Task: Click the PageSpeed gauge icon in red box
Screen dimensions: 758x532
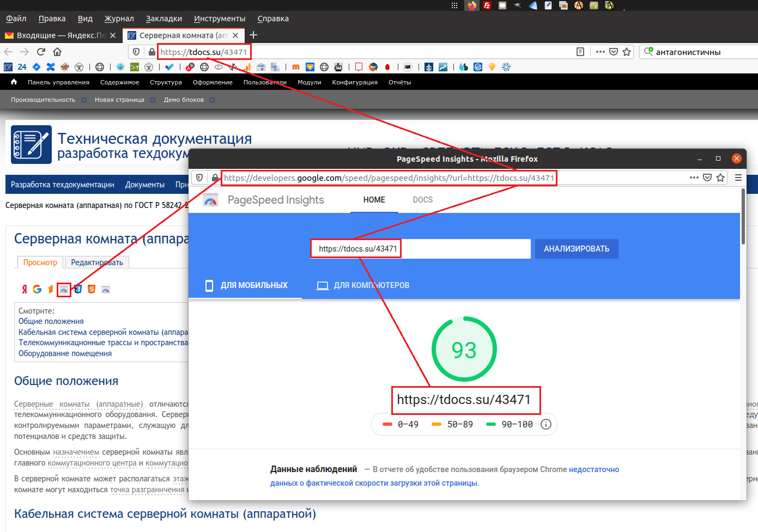Action: [x=64, y=290]
